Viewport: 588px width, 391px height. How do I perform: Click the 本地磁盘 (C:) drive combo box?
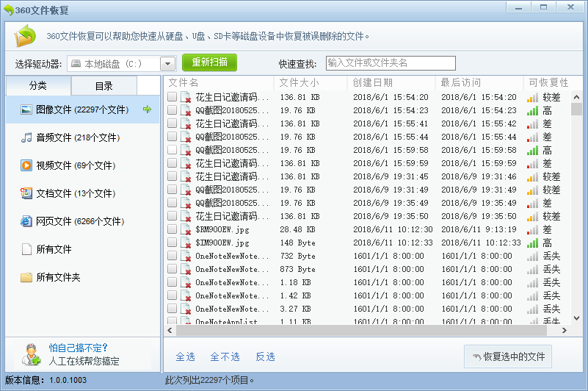point(122,63)
